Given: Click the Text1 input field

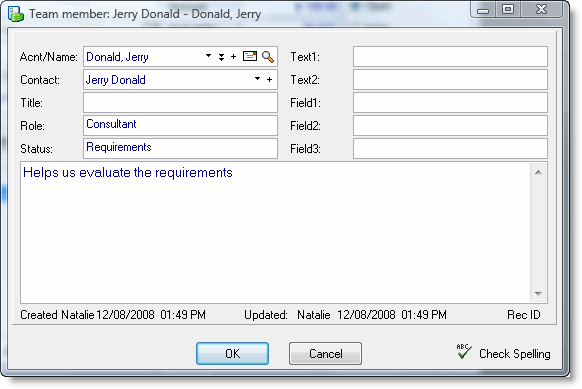Looking at the screenshot, I should (x=450, y=56).
